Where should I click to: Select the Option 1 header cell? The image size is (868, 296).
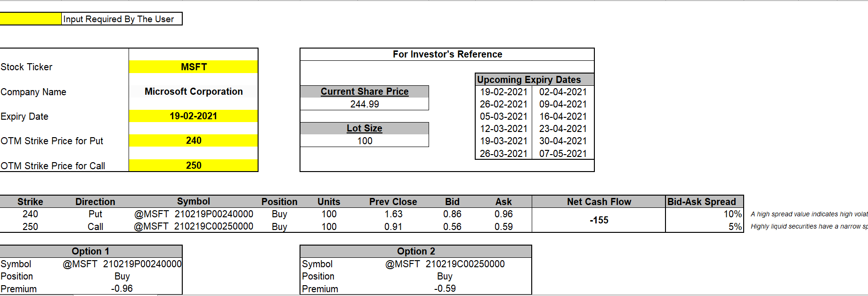[90, 251]
